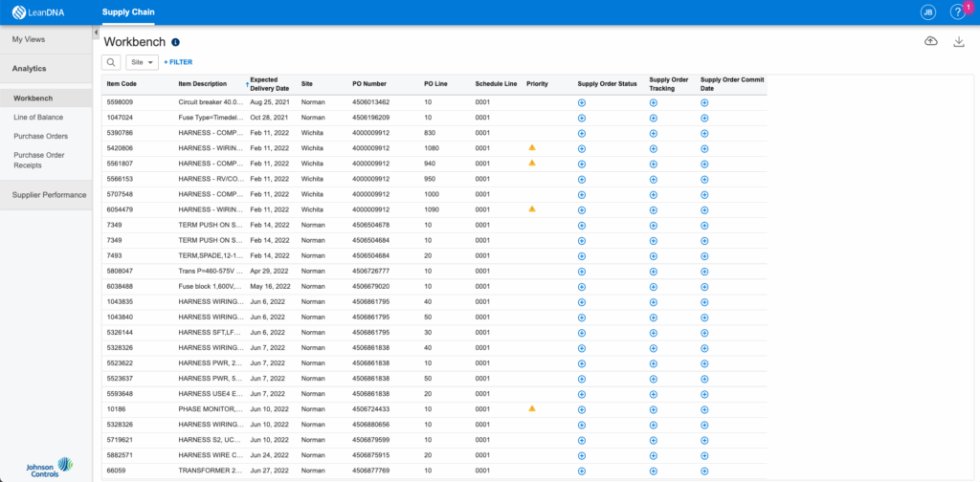Click the cloud upload icon
This screenshot has height=482, width=980.
[930, 41]
